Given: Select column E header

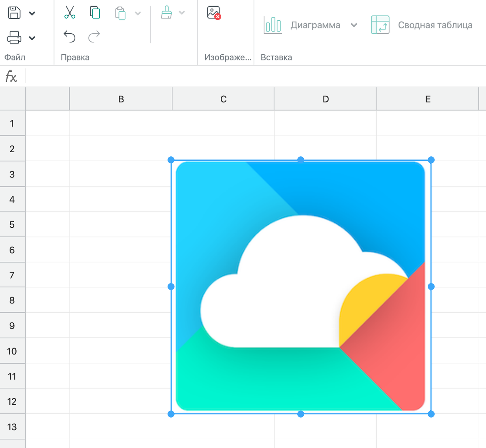Looking at the screenshot, I should click(x=428, y=99).
